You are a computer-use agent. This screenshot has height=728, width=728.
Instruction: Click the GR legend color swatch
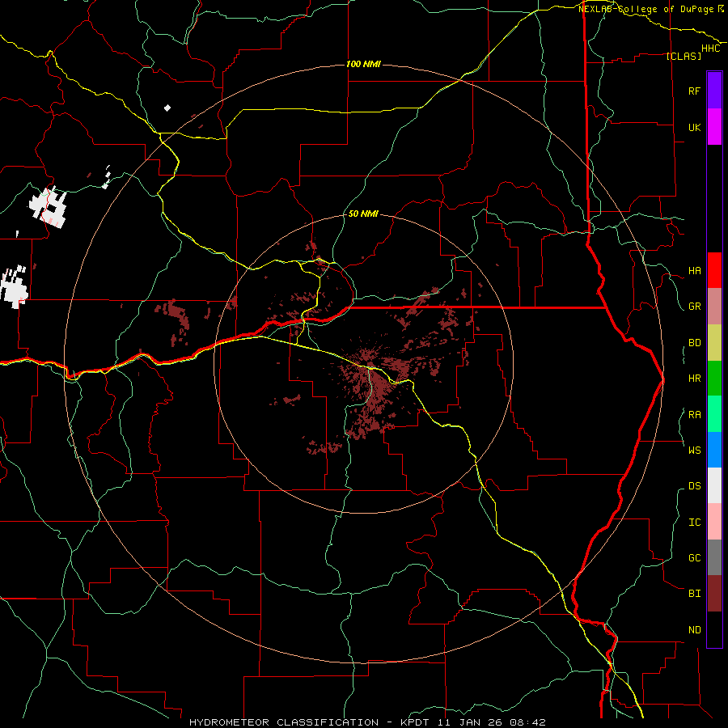tap(714, 307)
